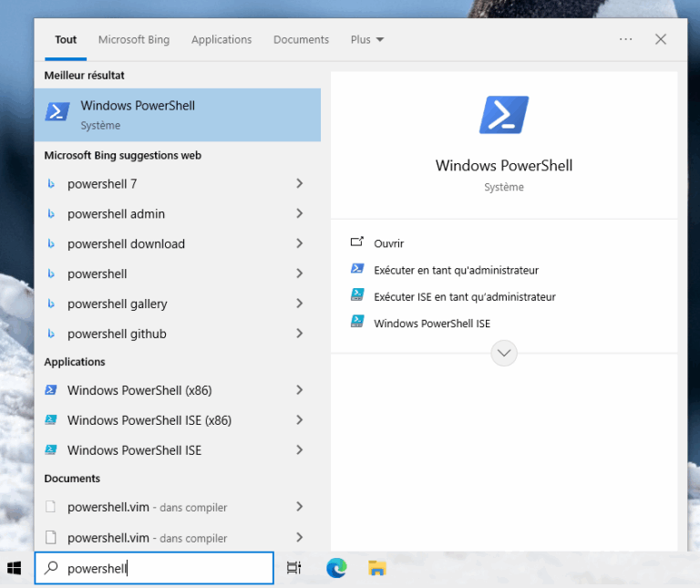Select the Windows PowerShell best result
The image size is (700, 588).
pos(177,115)
